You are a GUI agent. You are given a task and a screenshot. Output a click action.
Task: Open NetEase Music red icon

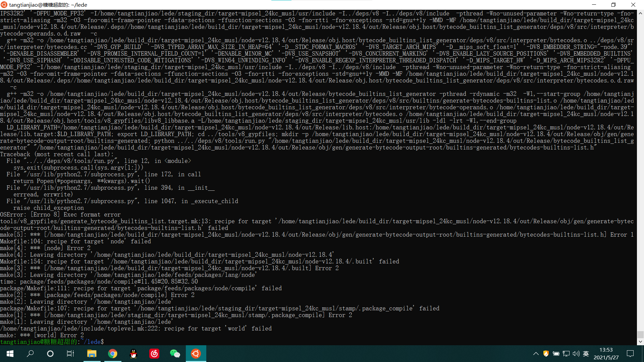click(x=154, y=354)
